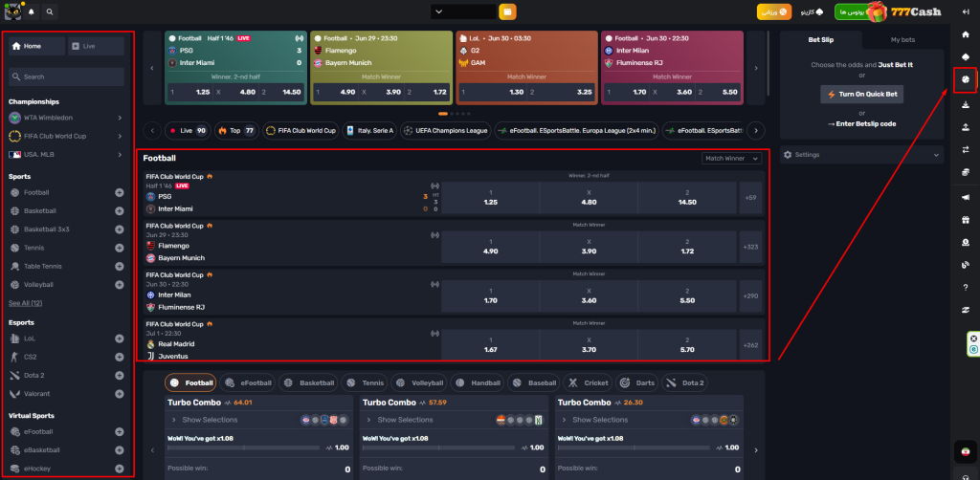Screen dimensions: 980x480
Task: Open the cat avatar profile picture
Action: [x=12, y=11]
